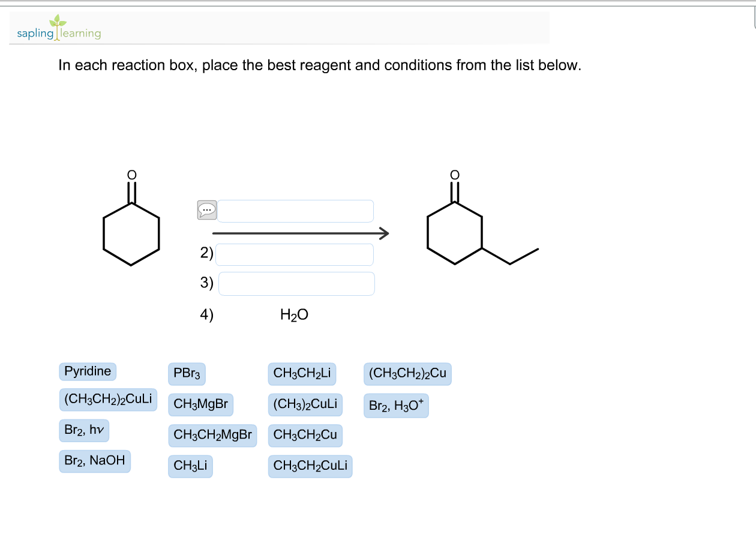Select the PBr3 reagent chip
The height and width of the screenshot is (549, 756).
point(187,373)
